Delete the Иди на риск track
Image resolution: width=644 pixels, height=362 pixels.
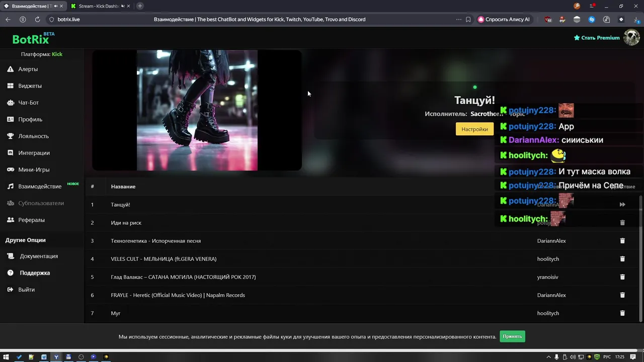[x=622, y=223]
